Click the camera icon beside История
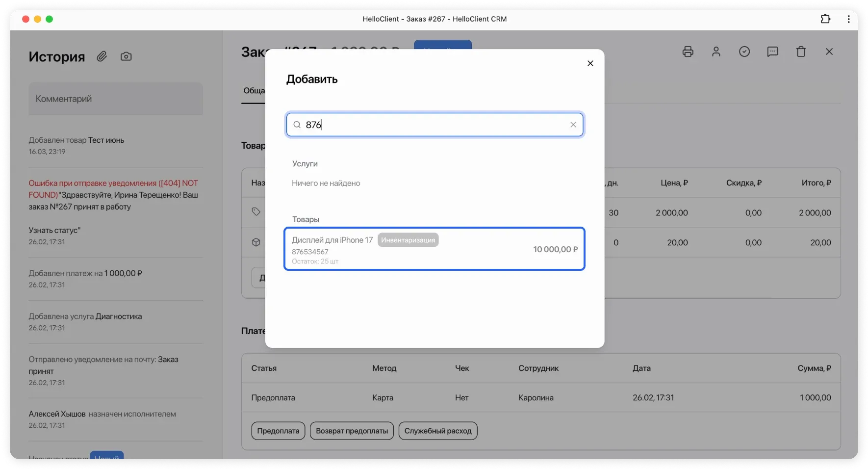The height and width of the screenshot is (469, 868). 126,56
